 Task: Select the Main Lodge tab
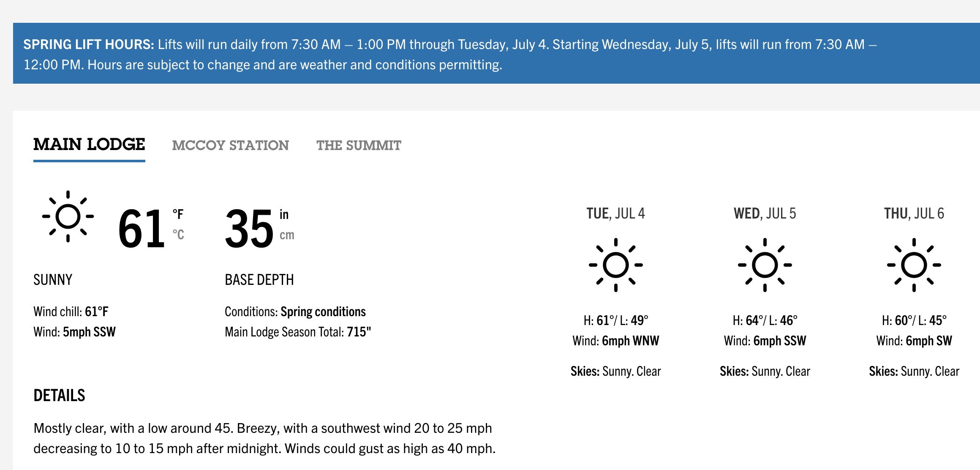(x=89, y=145)
